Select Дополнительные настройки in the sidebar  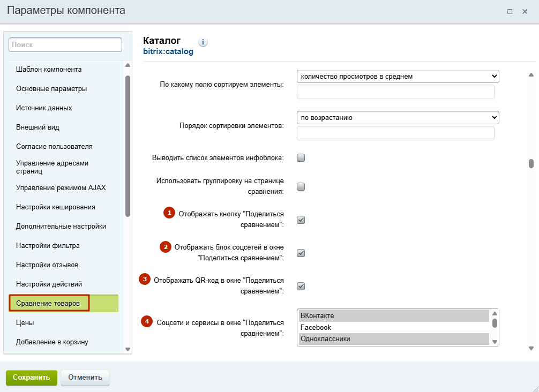61,226
